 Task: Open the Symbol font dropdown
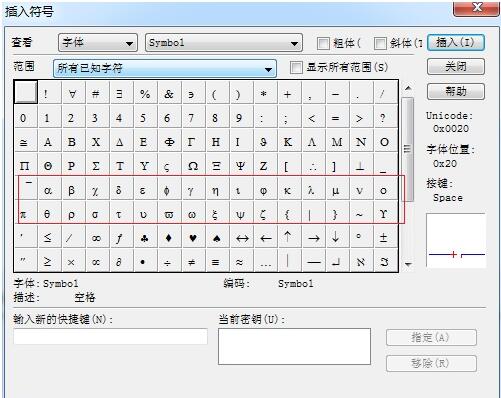click(224, 43)
